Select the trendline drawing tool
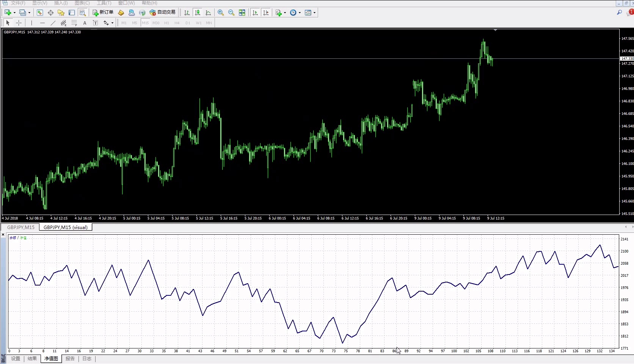The width and height of the screenshot is (634, 364). point(53,23)
